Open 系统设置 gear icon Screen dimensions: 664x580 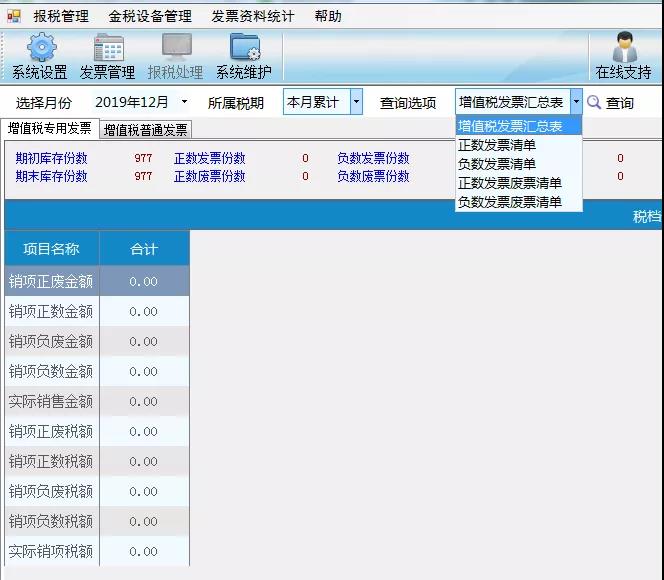pos(40,48)
